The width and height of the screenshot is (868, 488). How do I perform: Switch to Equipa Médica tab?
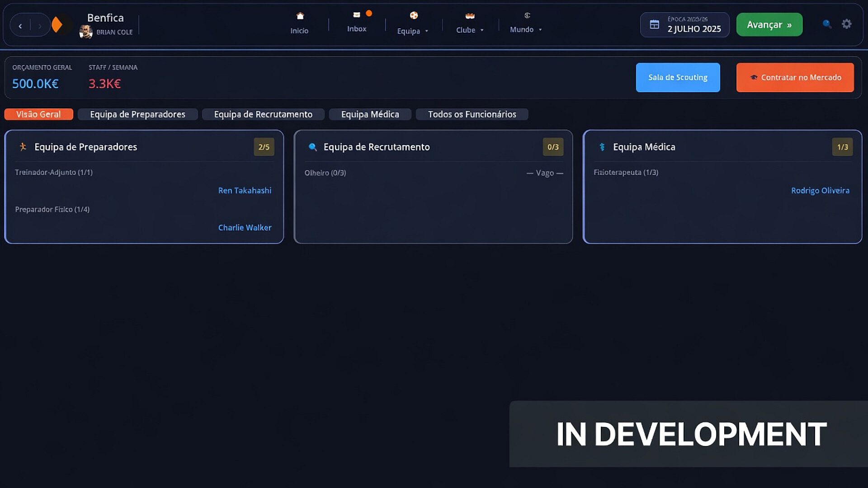[x=370, y=114]
